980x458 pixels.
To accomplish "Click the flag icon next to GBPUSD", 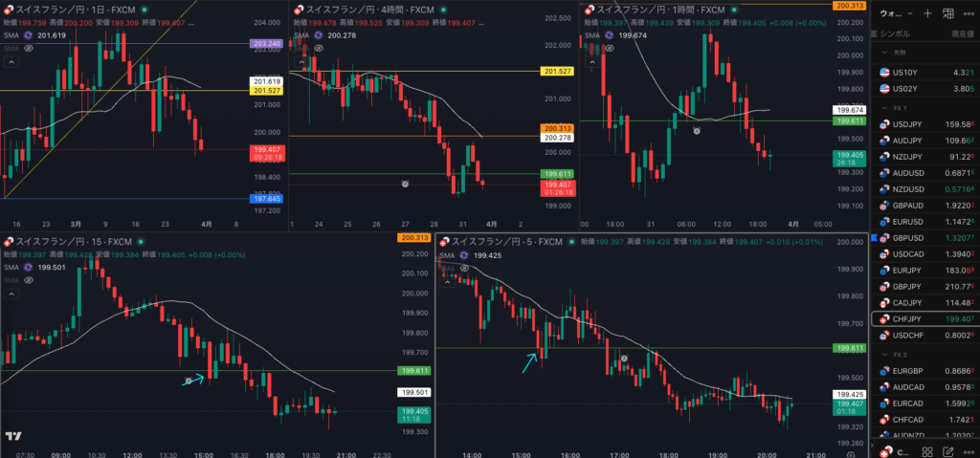I will (x=873, y=237).
